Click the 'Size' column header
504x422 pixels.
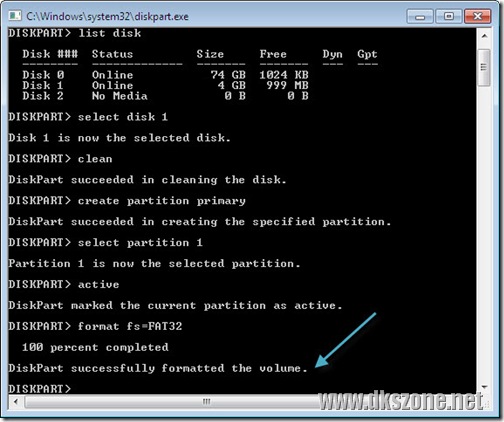pyautogui.click(x=210, y=54)
